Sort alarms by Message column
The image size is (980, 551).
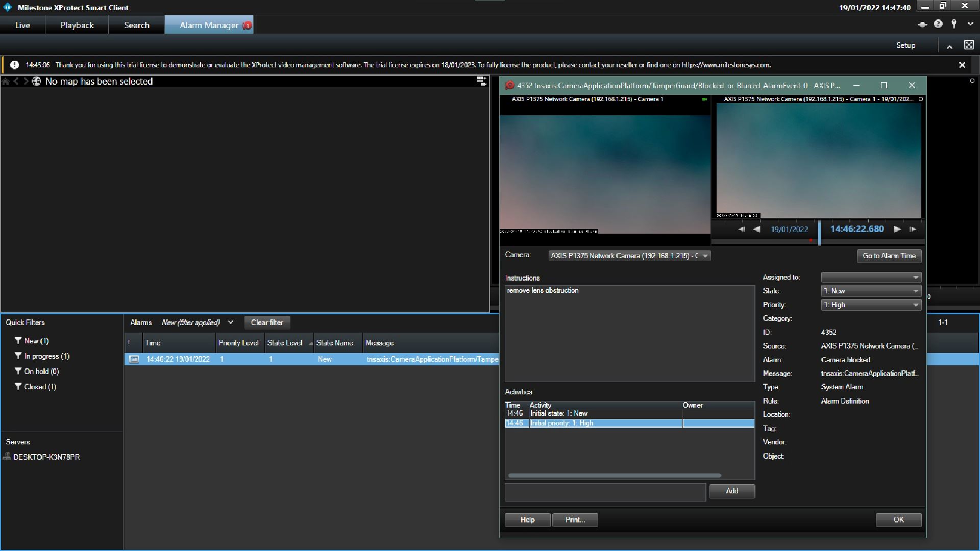coord(431,343)
